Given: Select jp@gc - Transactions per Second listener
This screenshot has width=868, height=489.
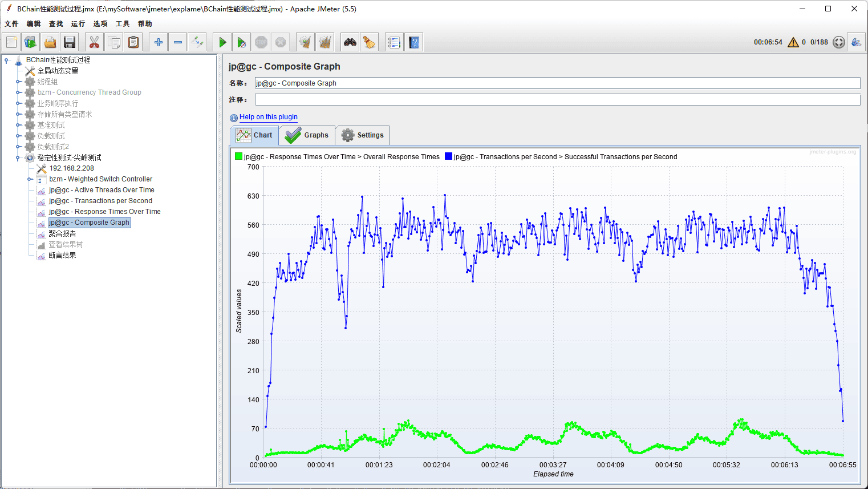Looking at the screenshot, I should coord(100,201).
